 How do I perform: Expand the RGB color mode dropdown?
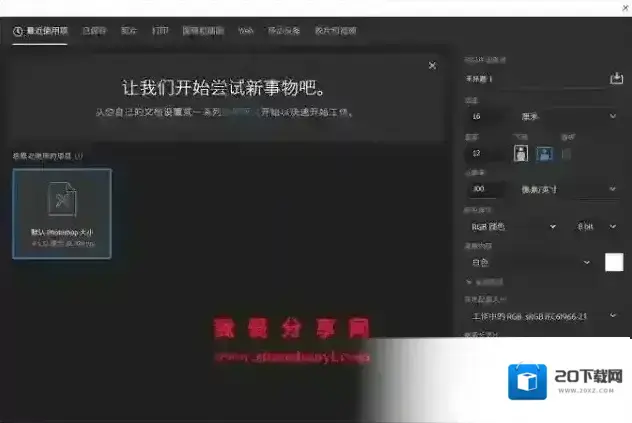(511, 227)
